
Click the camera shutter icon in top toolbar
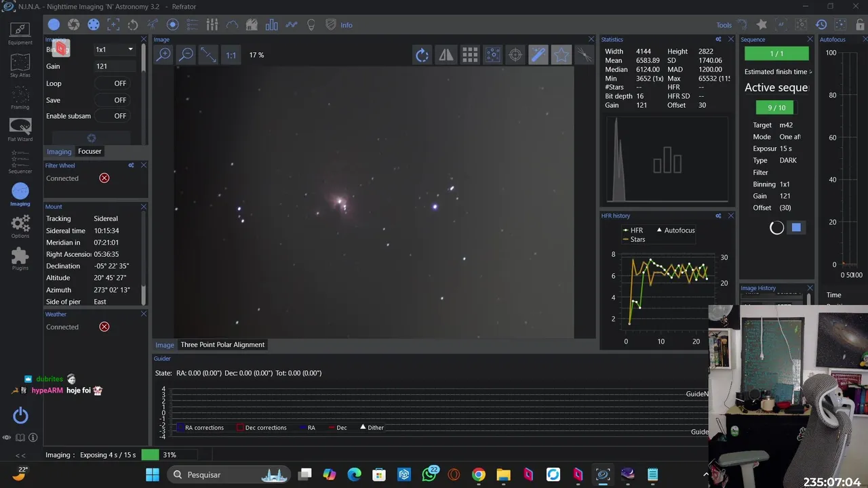click(x=73, y=25)
